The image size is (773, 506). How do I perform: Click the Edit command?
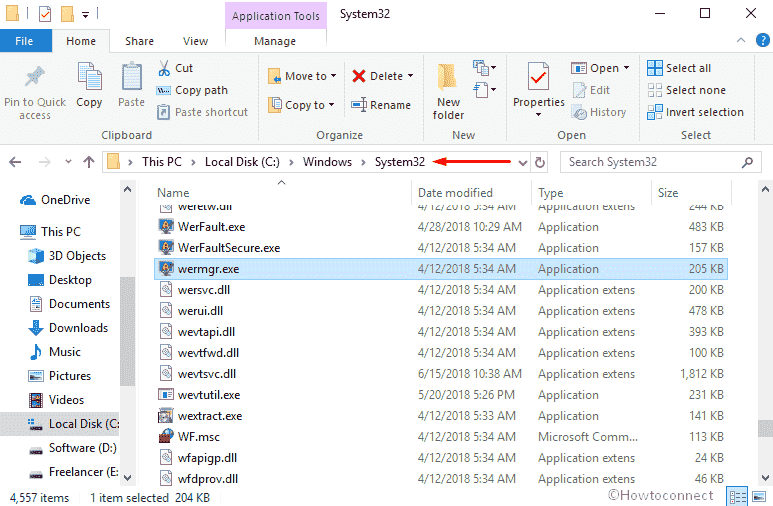pyautogui.click(x=592, y=90)
